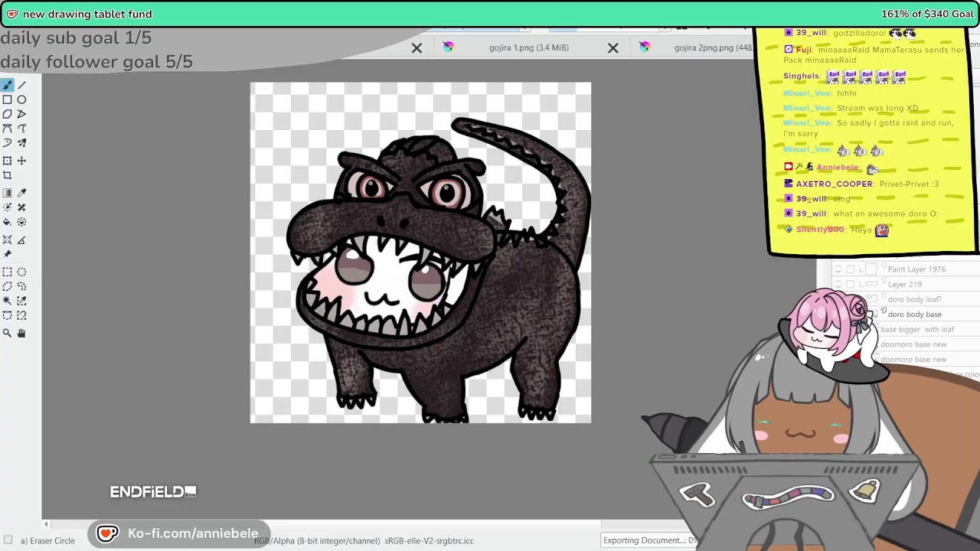This screenshot has width=980, height=551.
Task: Close the document tab before gojira 1.png
Action: point(416,47)
